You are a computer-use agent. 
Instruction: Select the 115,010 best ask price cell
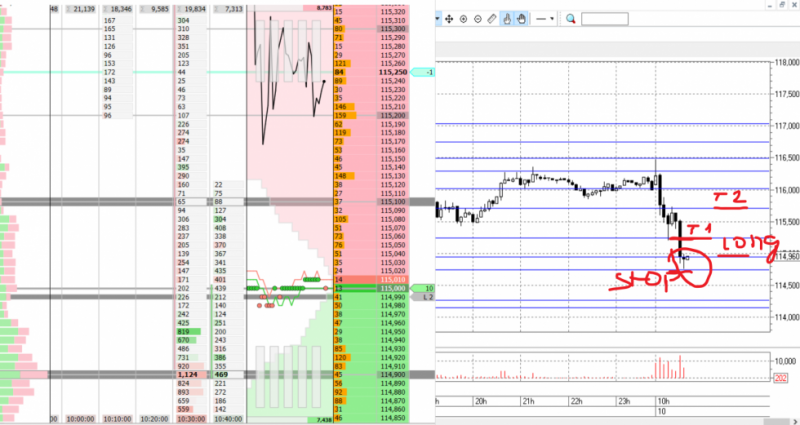(x=393, y=280)
